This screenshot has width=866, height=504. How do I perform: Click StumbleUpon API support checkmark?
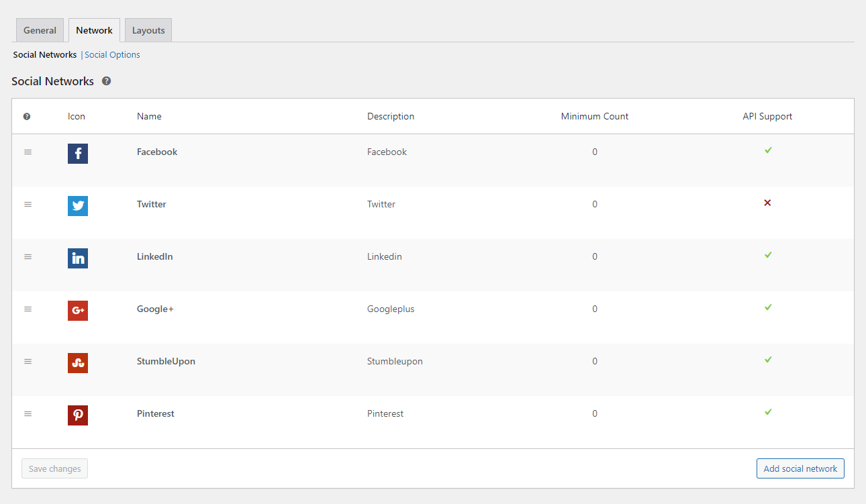[x=768, y=360]
